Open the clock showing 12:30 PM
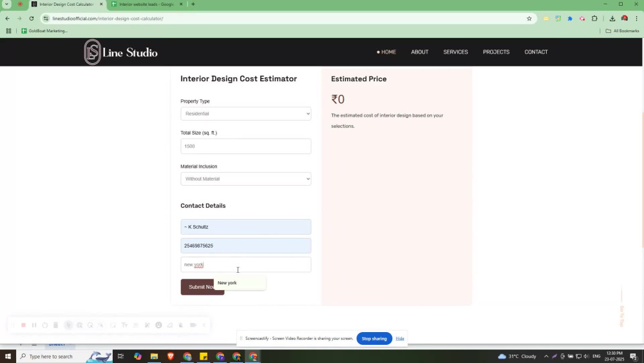The image size is (644, 363). pos(614,357)
